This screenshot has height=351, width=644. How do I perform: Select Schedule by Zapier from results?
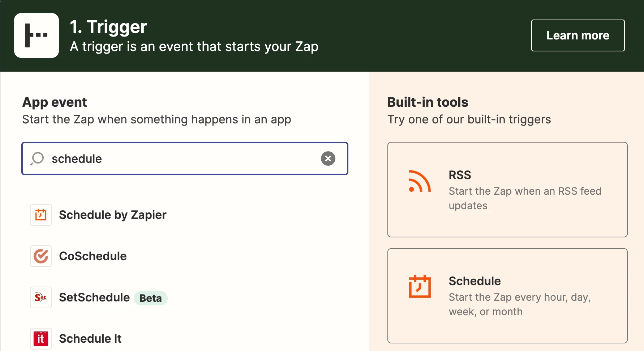[x=113, y=215]
